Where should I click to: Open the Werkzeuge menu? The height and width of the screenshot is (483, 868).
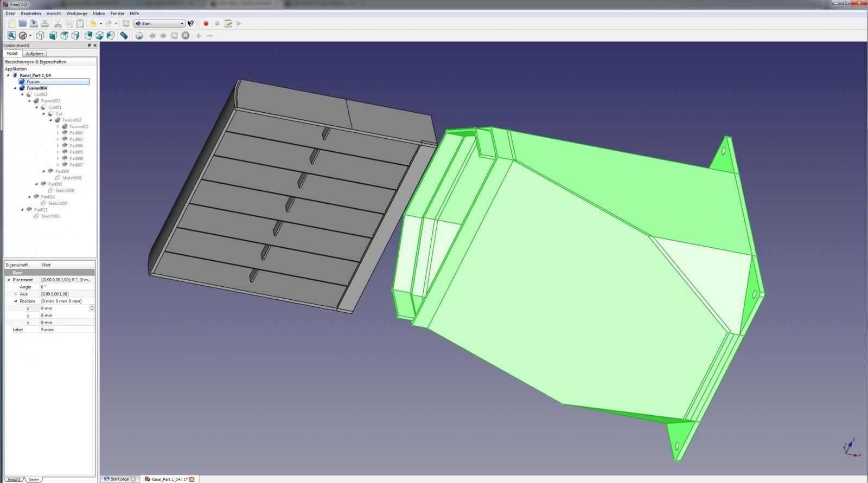(x=76, y=13)
